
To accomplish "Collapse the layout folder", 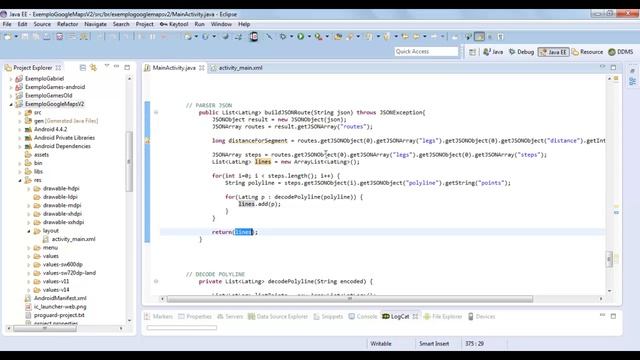I will point(29,231).
